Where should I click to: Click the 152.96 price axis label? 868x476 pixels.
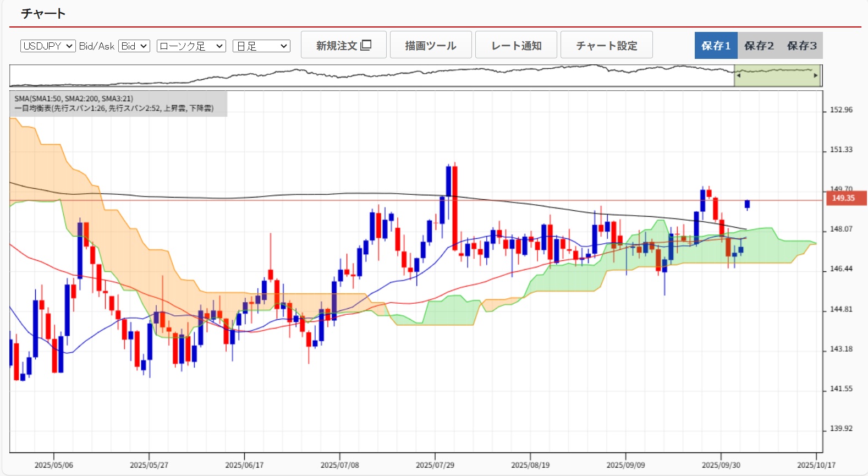pyautogui.click(x=841, y=110)
